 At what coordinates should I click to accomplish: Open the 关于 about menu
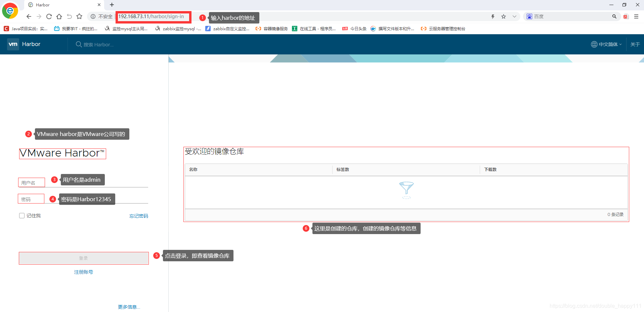point(635,44)
